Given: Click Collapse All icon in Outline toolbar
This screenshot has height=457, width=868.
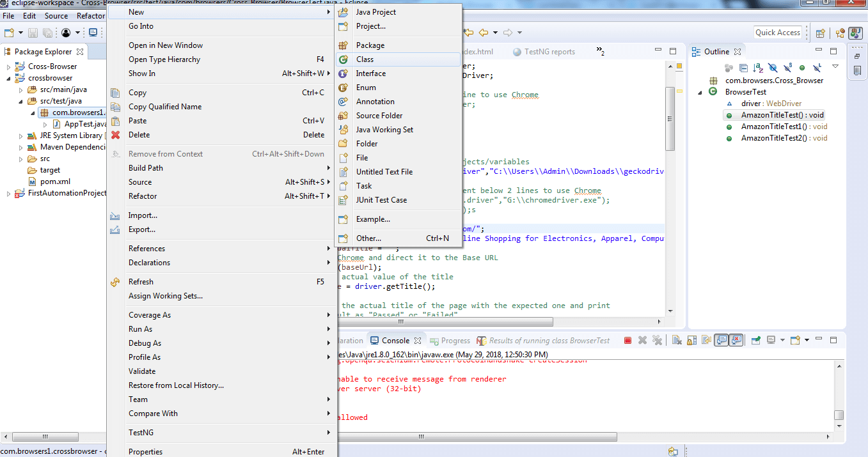Looking at the screenshot, I should (743, 67).
